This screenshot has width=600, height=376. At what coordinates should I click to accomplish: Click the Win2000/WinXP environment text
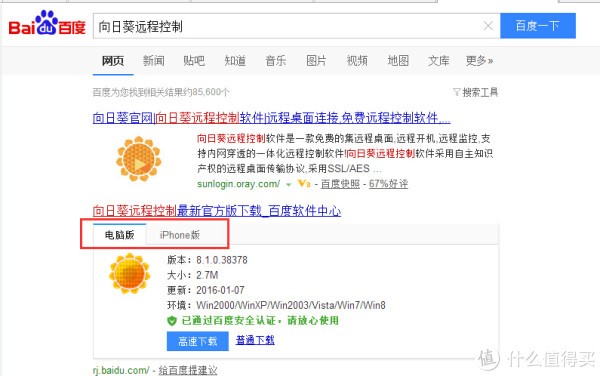pos(291,305)
